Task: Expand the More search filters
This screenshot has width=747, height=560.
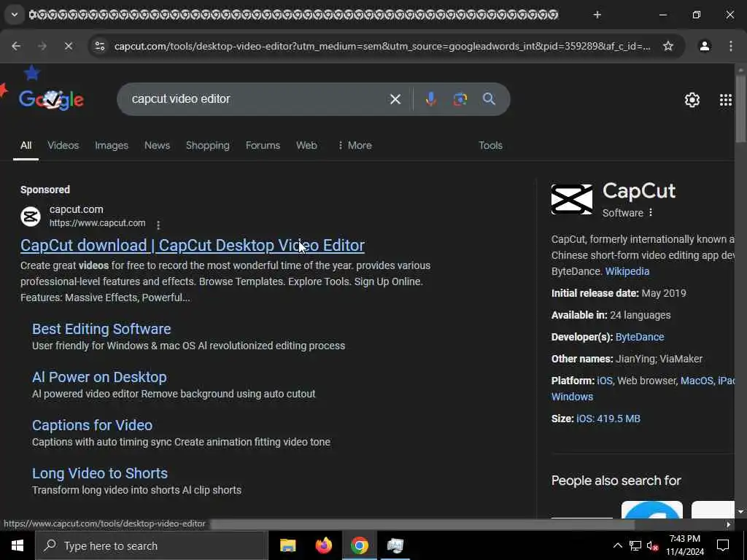Action: coord(355,146)
